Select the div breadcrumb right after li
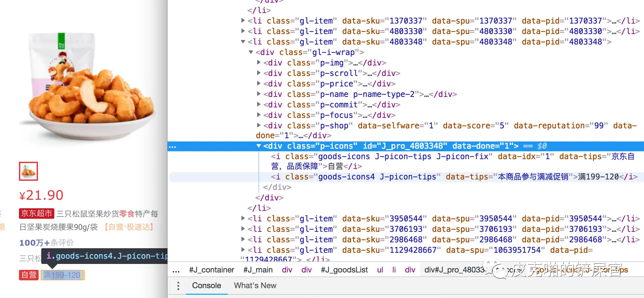 pos(410,270)
